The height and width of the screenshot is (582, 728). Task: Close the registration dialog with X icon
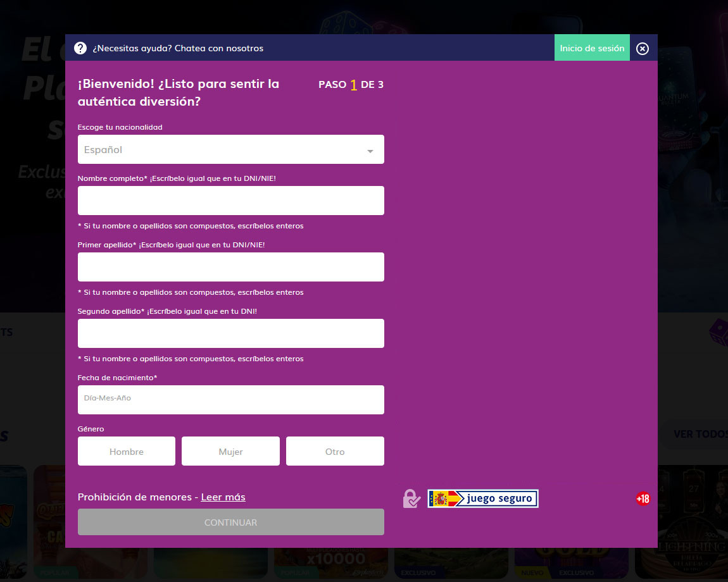click(643, 49)
